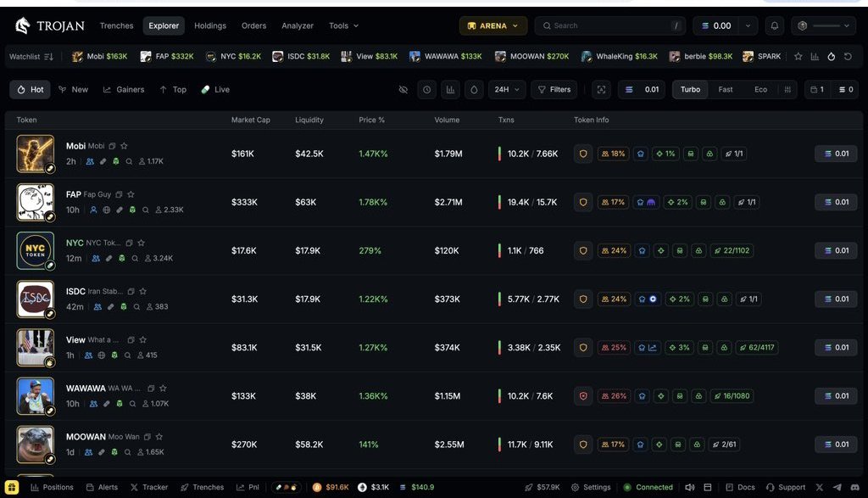This screenshot has height=498, width=868.
Task: Open the notifications bell in the top bar
Action: coord(774,25)
